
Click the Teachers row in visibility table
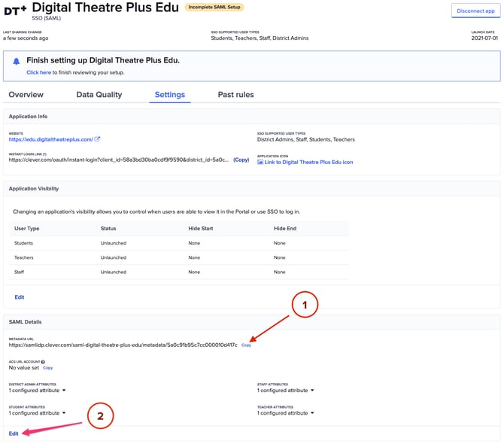pyautogui.click(x=179, y=257)
